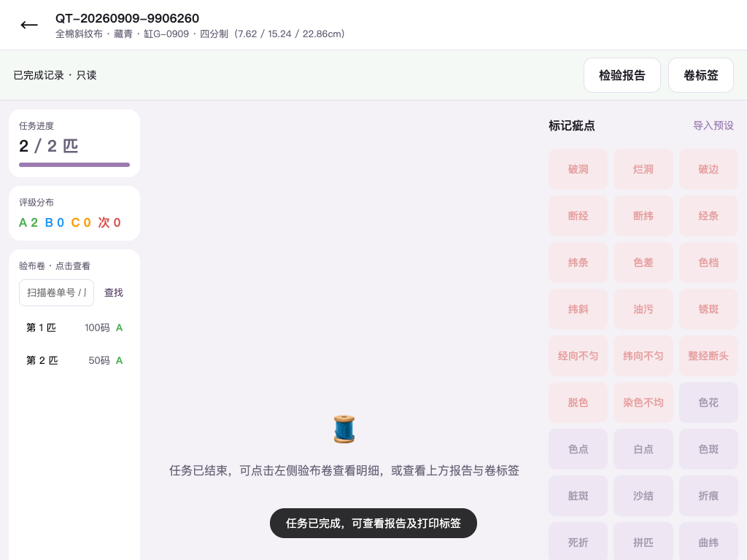The image size is (747, 560).
Task: Select the 破洞 defect tag
Action: point(578,169)
